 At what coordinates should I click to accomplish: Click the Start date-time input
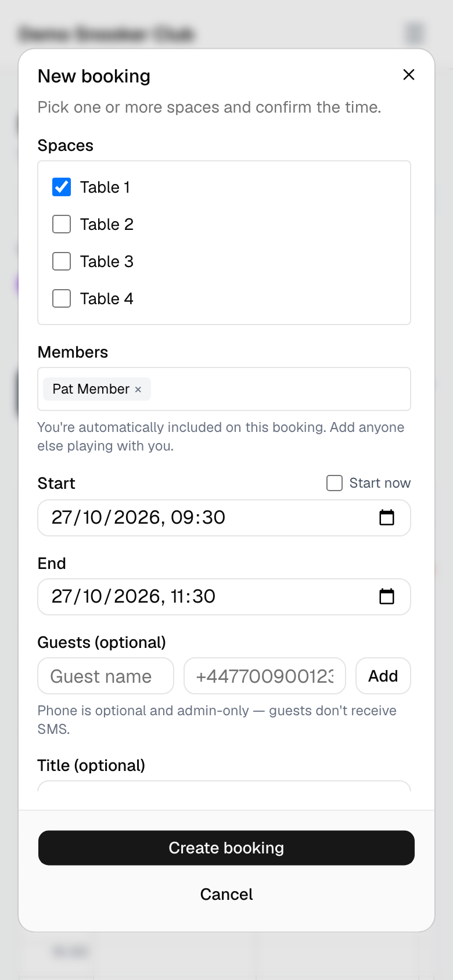point(224,518)
